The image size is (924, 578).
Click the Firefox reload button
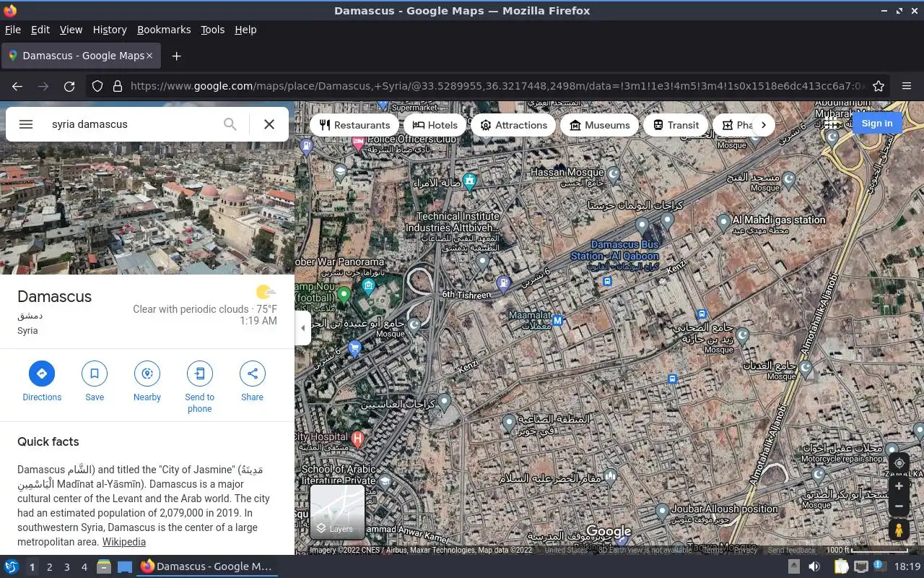click(69, 86)
